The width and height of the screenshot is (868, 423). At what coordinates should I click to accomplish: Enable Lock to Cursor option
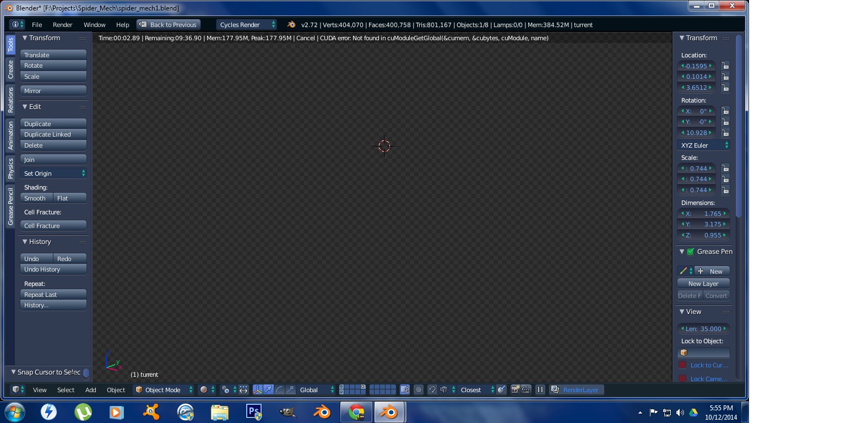tap(683, 365)
